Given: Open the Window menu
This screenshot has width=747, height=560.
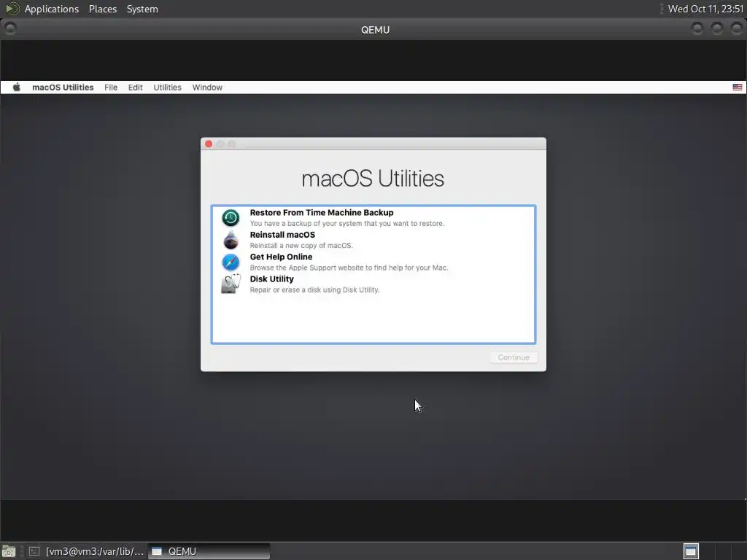Looking at the screenshot, I should click(x=207, y=87).
